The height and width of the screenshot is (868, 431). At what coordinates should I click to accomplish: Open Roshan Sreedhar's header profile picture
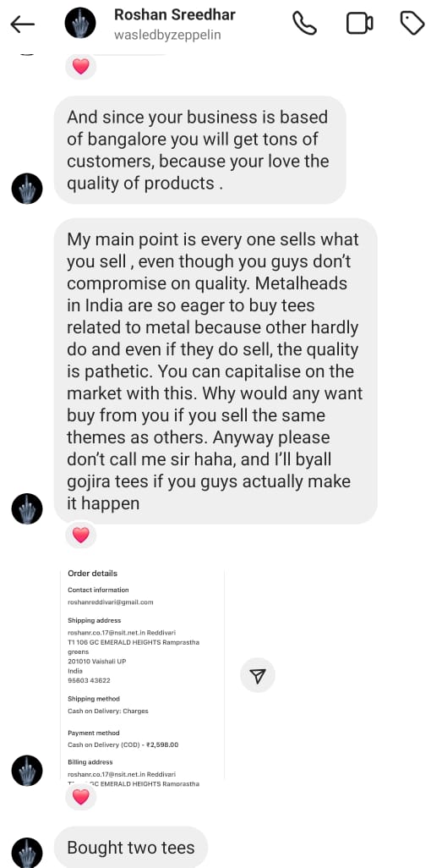pyautogui.click(x=80, y=23)
